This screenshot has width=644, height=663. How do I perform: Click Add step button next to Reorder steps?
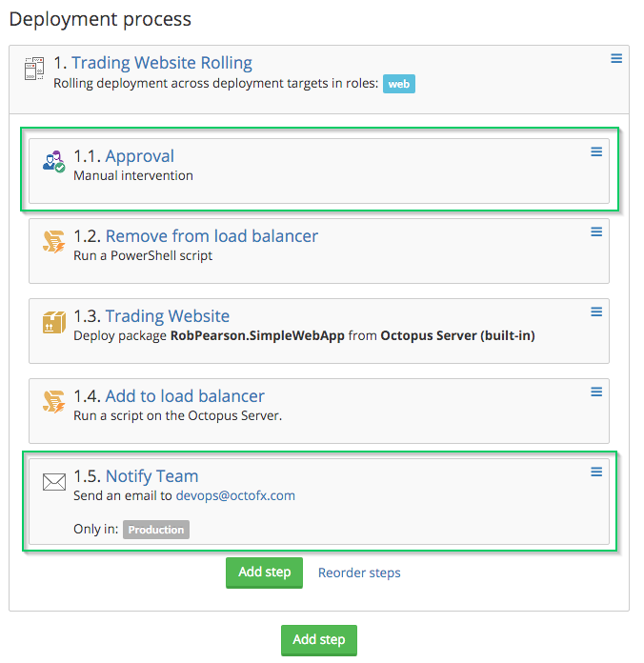pos(264,573)
